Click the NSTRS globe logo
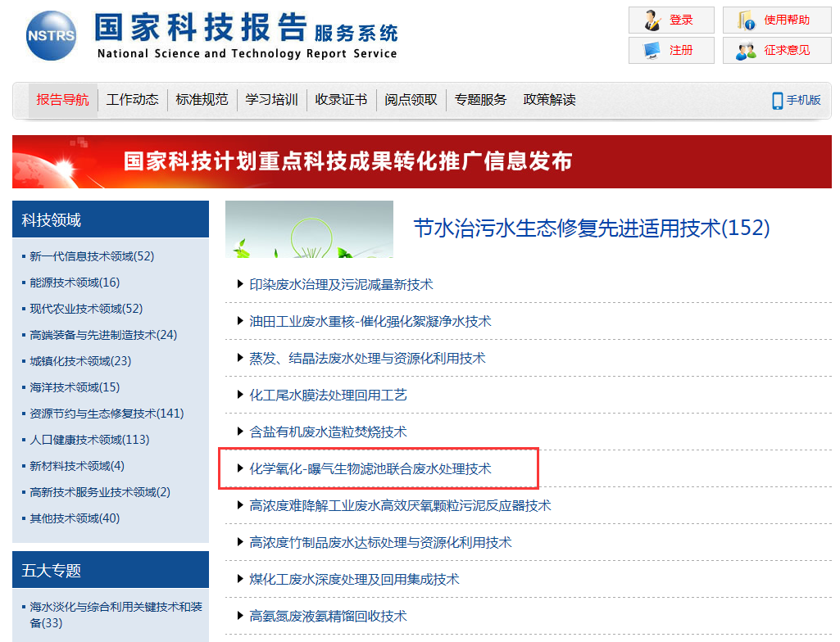 pos(51,36)
